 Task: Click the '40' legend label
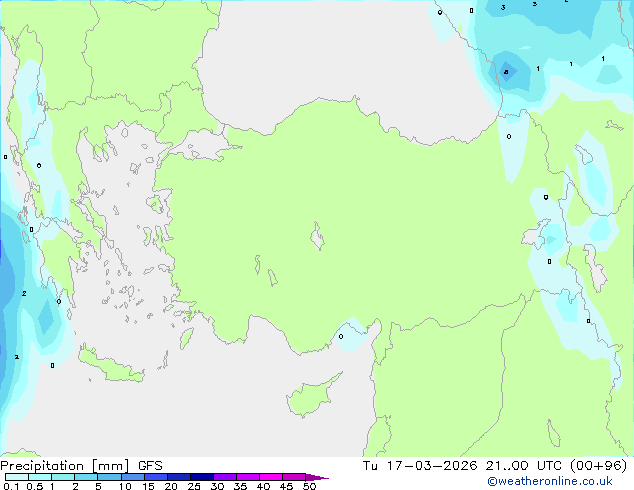point(263,486)
